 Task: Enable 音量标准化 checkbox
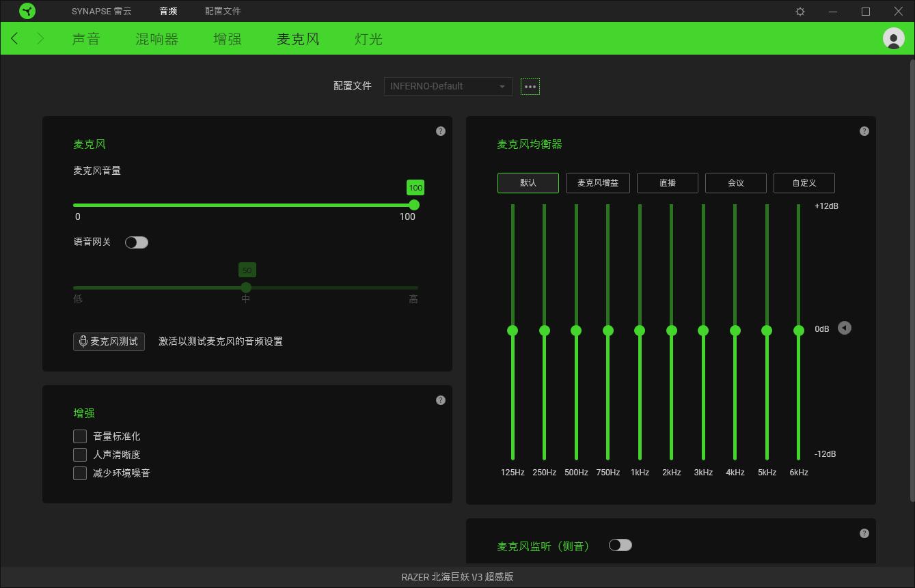pos(80,436)
